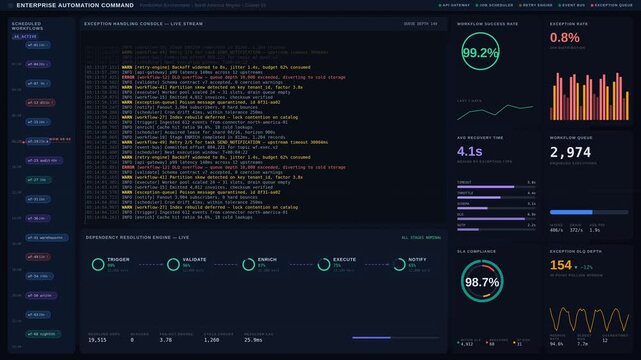
Task: Click the 99.2% workflow success rate gauge
Action: click(480, 52)
